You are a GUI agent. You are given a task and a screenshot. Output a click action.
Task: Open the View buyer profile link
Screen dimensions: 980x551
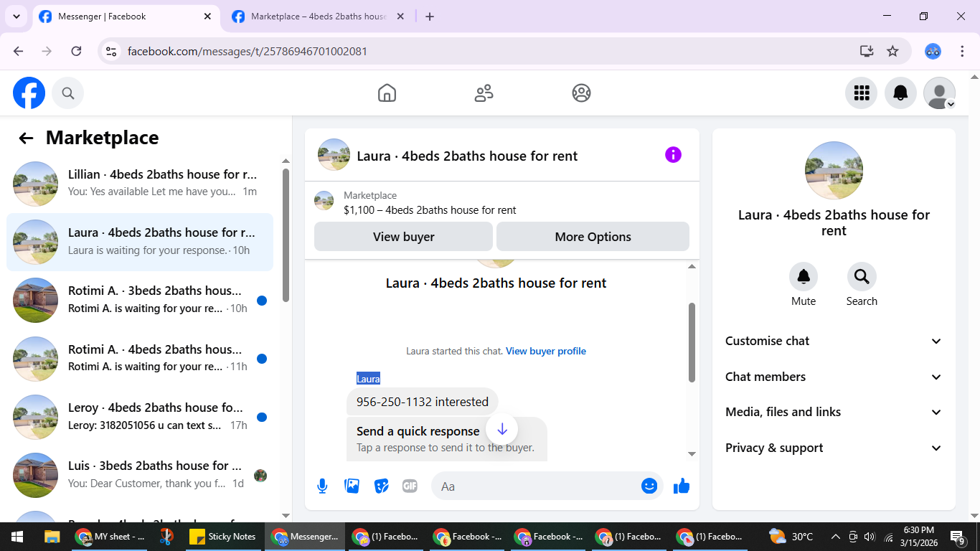(546, 351)
